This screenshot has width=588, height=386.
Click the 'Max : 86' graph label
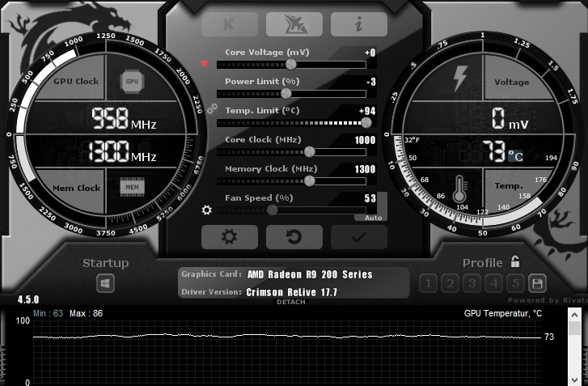pyautogui.click(x=87, y=314)
